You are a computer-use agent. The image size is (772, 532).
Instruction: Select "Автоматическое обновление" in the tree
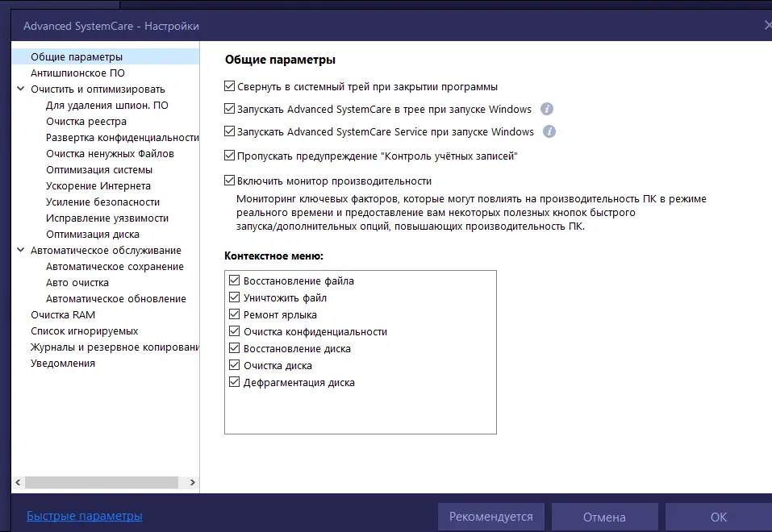click(x=116, y=299)
